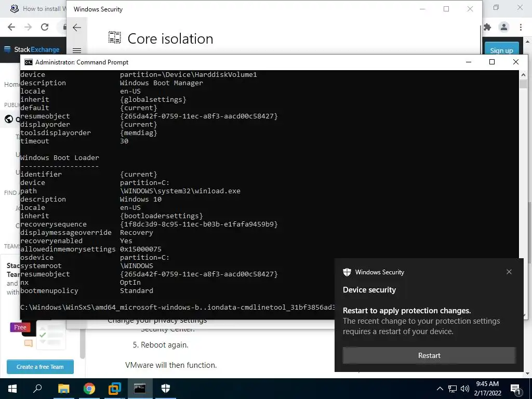This screenshot has height=399, width=532.
Task: Click globe icon in Stack Exchange sidebar
Action: click(x=9, y=119)
